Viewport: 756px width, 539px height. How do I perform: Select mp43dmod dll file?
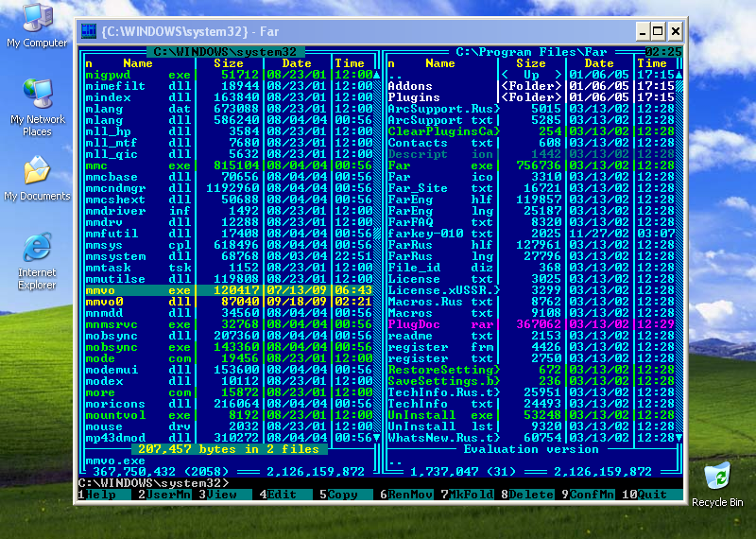(x=229, y=438)
